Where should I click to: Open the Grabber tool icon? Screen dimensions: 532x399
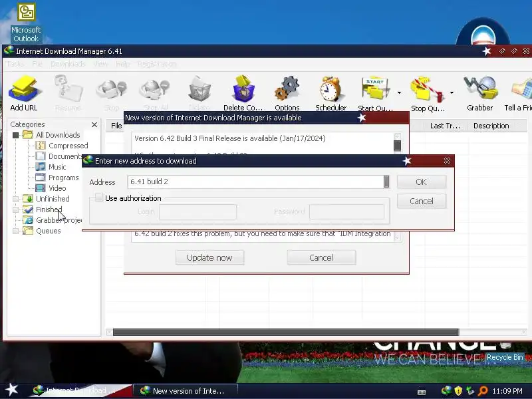point(479,93)
